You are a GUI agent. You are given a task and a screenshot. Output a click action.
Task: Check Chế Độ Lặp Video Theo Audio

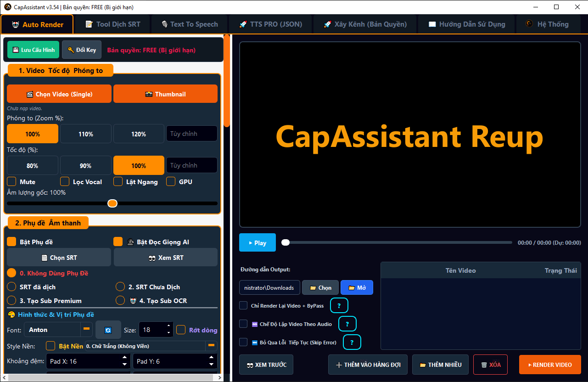click(243, 324)
